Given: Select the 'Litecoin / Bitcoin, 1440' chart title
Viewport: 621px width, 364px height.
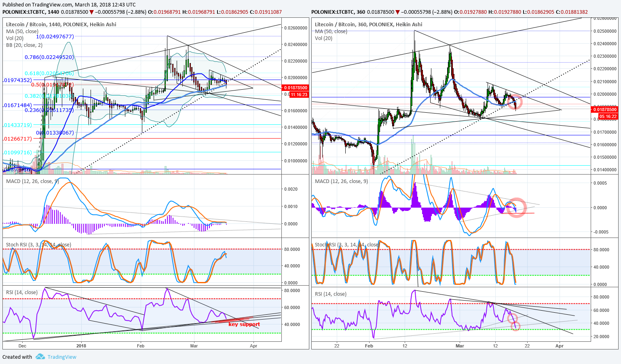Looking at the screenshot, I should (61, 24).
